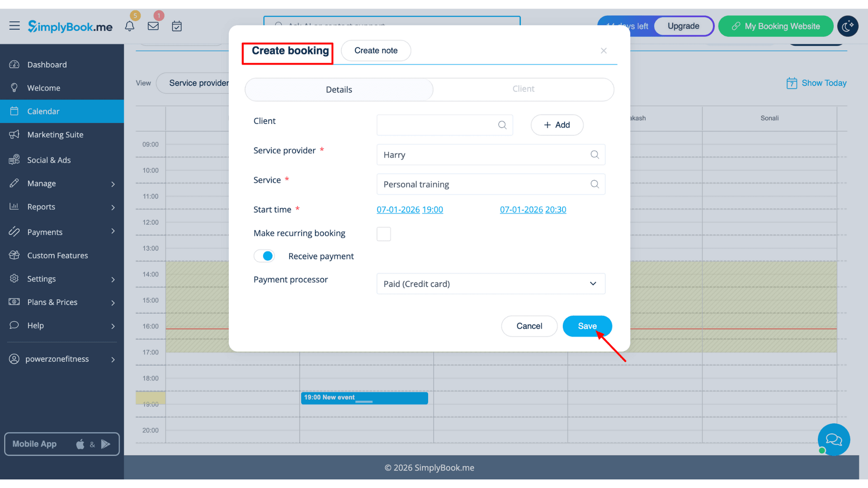This screenshot has height=488, width=868.
Task: Click the Save button
Action: (x=587, y=326)
